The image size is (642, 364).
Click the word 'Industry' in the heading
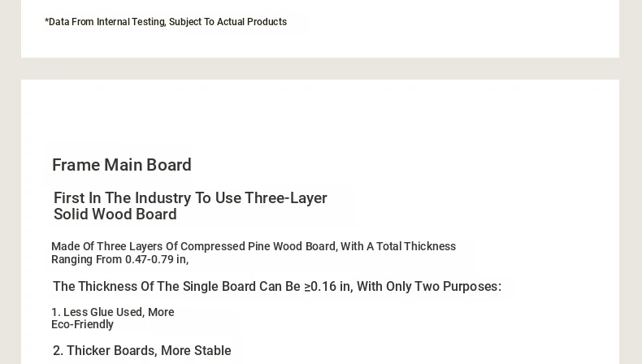click(163, 198)
